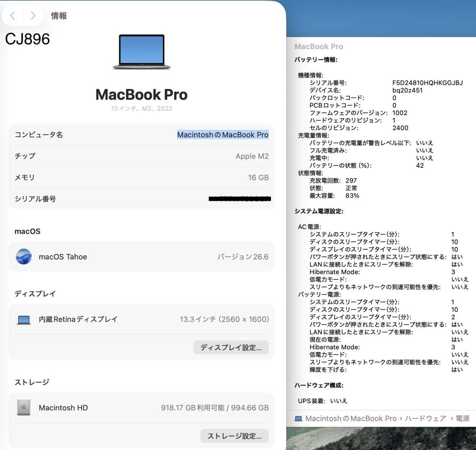The image size is (476, 450).
Task: Click the Macintosh HD label
Action: [63, 408]
